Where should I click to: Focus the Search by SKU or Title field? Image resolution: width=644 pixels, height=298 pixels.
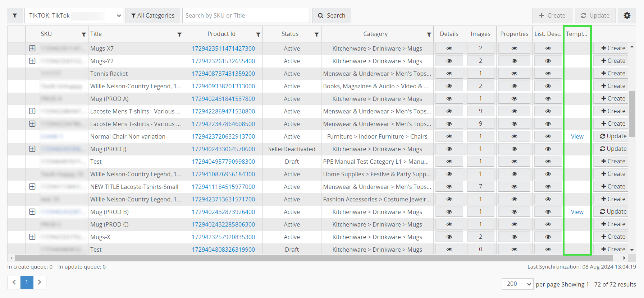pos(246,16)
